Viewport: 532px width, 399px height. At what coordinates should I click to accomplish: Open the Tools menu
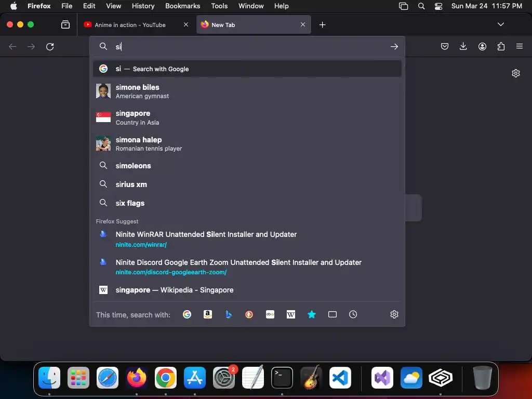(x=220, y=6)
